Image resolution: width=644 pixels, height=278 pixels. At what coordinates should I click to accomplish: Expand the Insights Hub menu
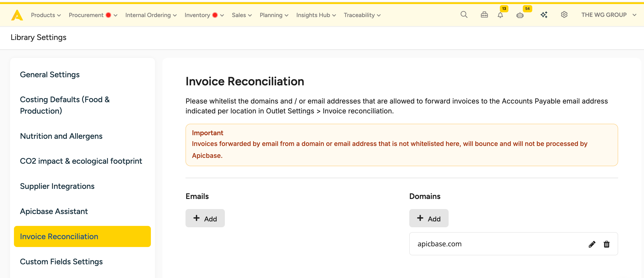pos(316,15)
